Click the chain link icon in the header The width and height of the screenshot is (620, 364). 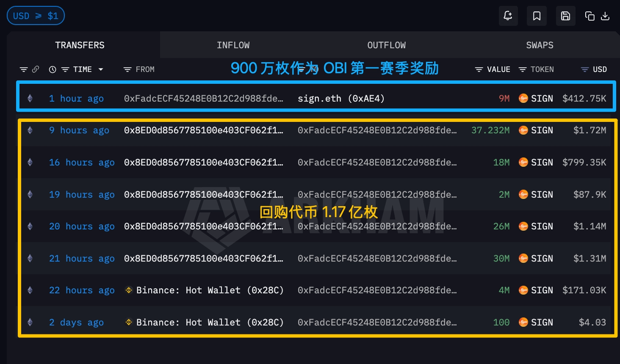point(36,69)
